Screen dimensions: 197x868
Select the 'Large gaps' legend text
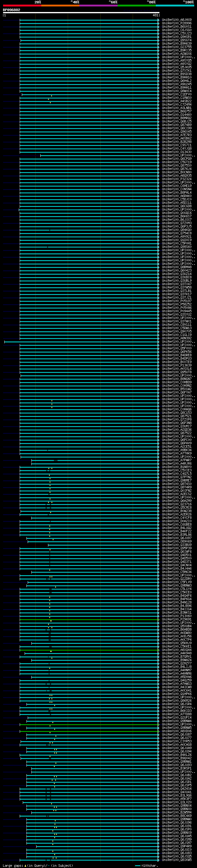pos(13,865)
